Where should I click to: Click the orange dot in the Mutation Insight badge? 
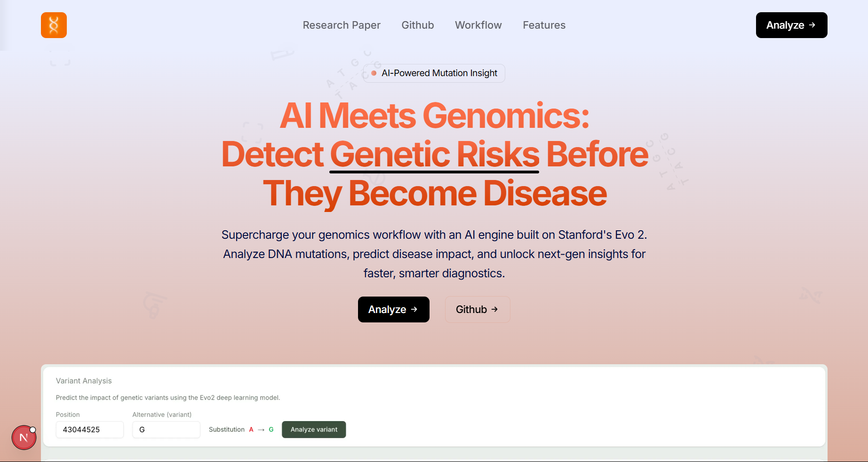373,73
